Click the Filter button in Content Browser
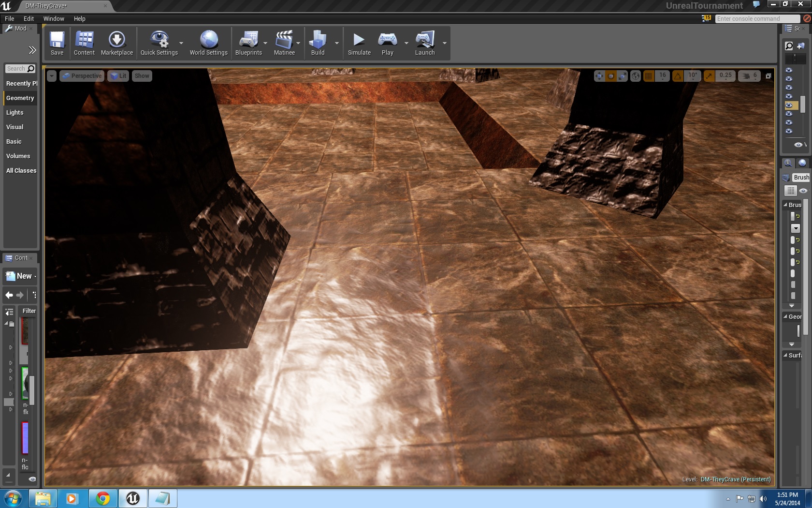Screen dimensions: 812x508 (x=29, y=311)
